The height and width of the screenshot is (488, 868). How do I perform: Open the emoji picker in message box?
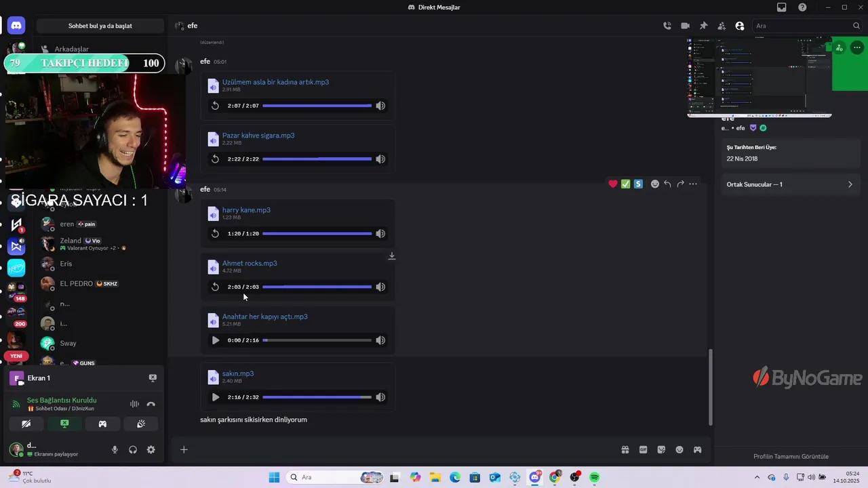pos(679,449)
